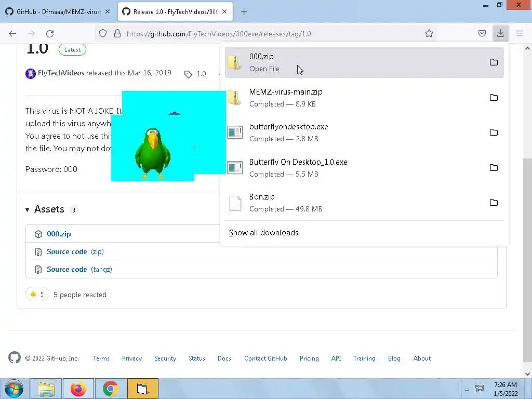Bookmark this page with the star
This screenshot has height=399, width=532.
coord(429,33)
